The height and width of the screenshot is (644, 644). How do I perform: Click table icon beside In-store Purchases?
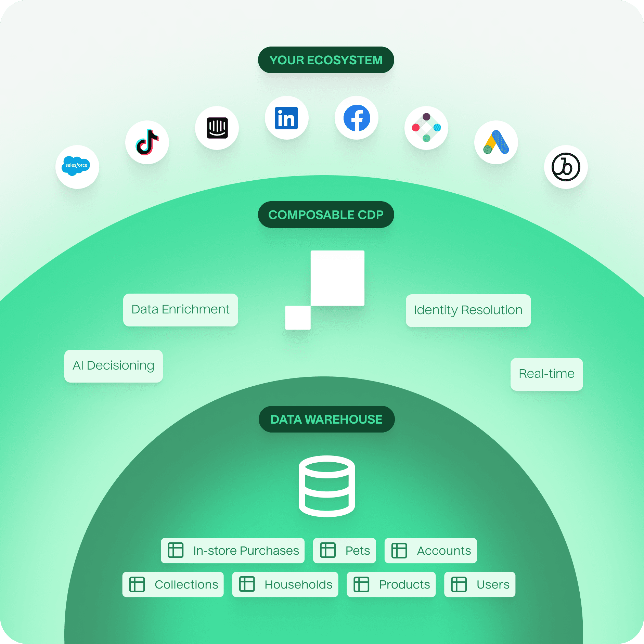tap(176, 550)
